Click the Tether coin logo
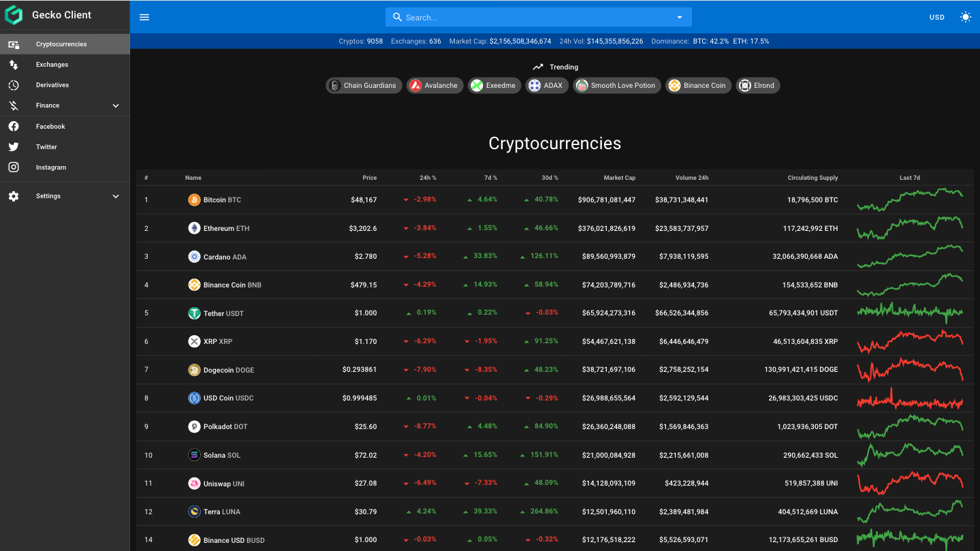 194,313
